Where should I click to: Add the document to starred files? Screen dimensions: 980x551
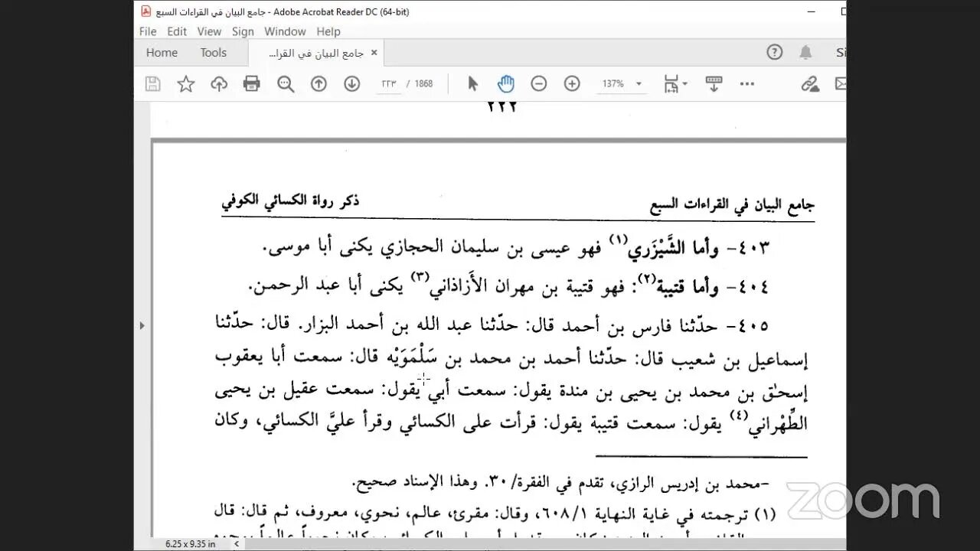[x=186, y=84]
